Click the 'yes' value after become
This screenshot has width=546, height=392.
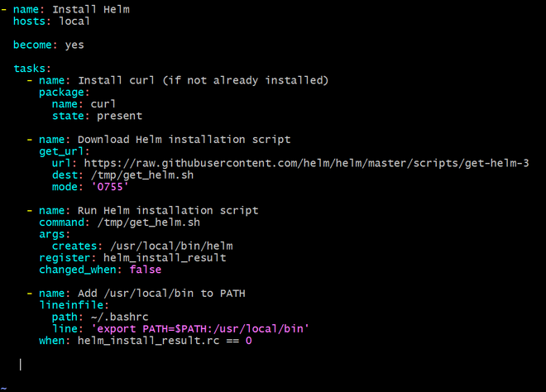pos(74,45)
